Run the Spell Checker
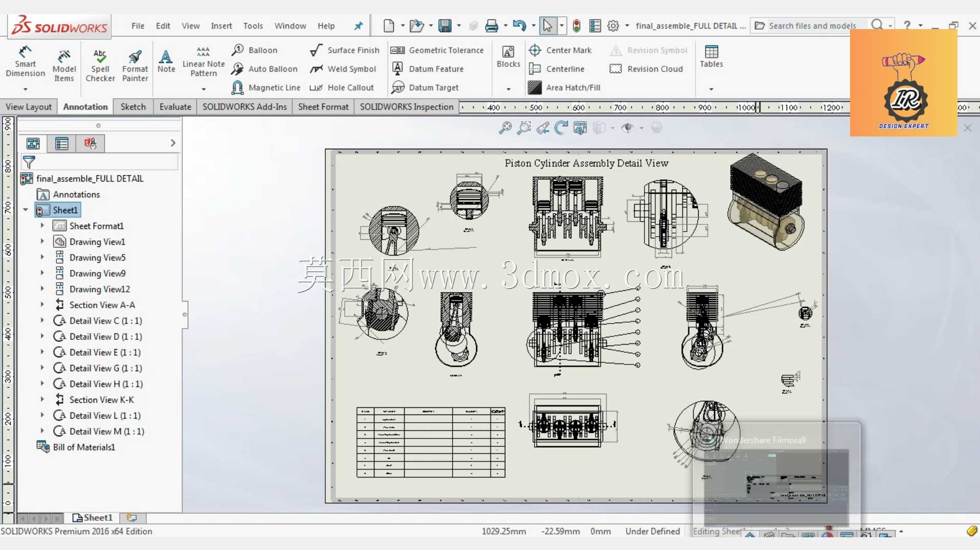Screen dimensions: 980x550 pos(100,65)
